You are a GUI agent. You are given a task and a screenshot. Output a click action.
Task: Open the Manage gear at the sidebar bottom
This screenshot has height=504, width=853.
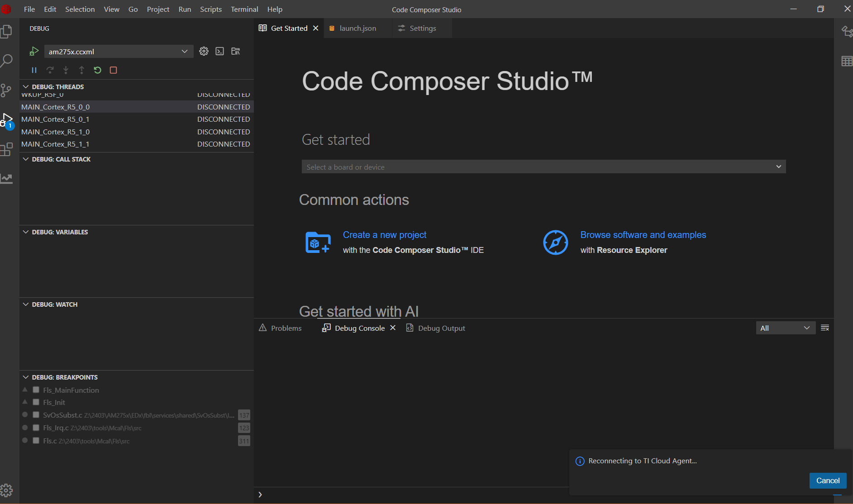pos(6,490)
